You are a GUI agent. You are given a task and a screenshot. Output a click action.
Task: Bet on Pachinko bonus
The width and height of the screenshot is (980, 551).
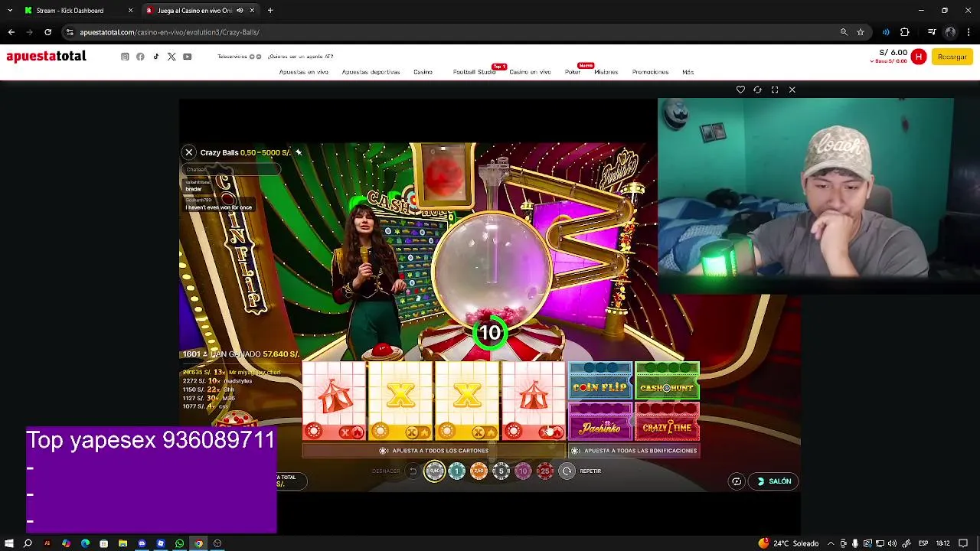click(600, 422)
